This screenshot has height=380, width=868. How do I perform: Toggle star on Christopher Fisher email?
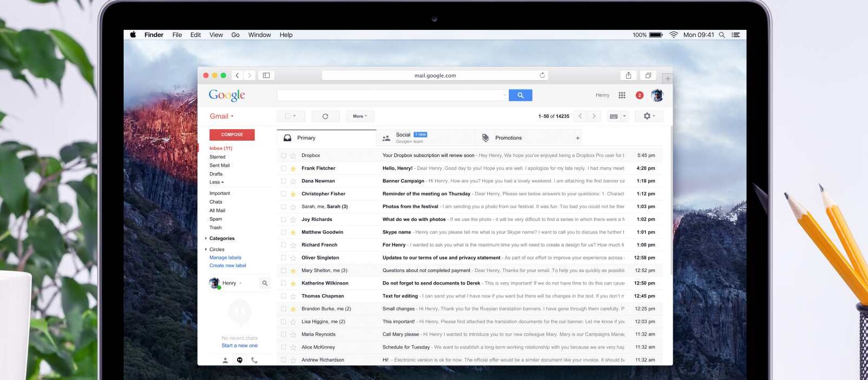tap(293, 194)
